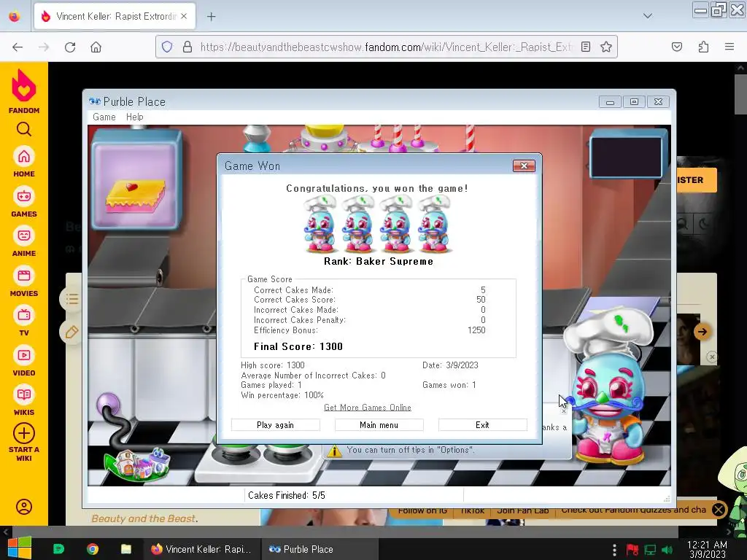Click the volume icon in system tray
The height and width of the screenshot is (560, 747).
pos(667,550)
